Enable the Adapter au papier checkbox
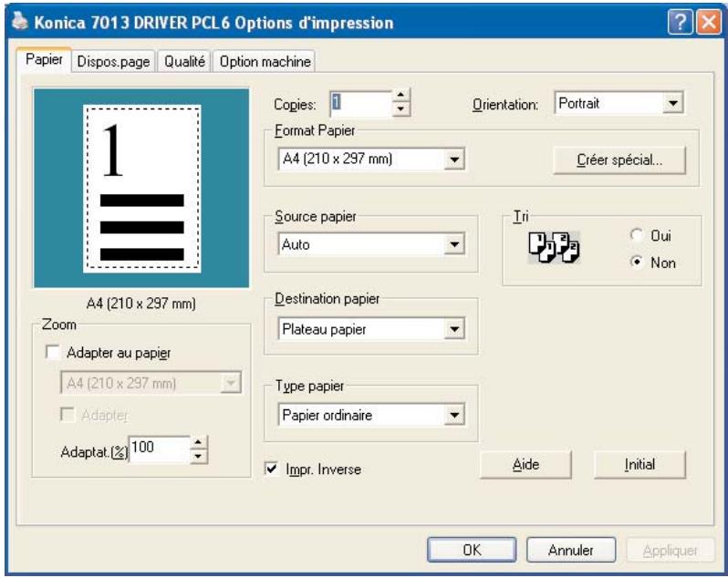Viewport: 728px width, 578px height. point(54,353)
